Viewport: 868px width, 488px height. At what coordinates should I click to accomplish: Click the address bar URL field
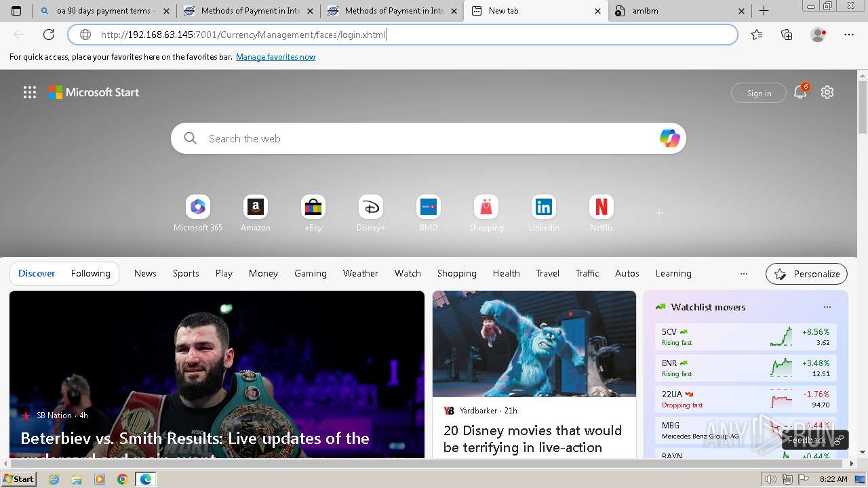(x=403, y=35)
